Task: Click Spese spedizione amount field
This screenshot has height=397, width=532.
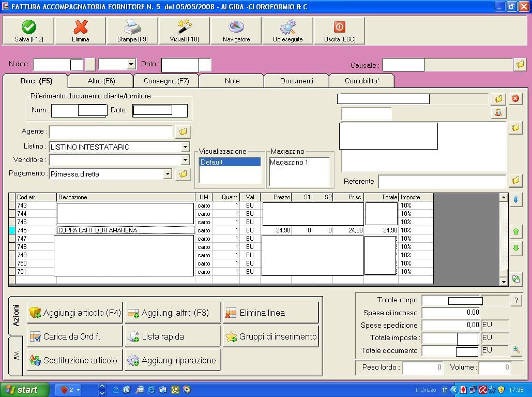Action: point(451,325)
